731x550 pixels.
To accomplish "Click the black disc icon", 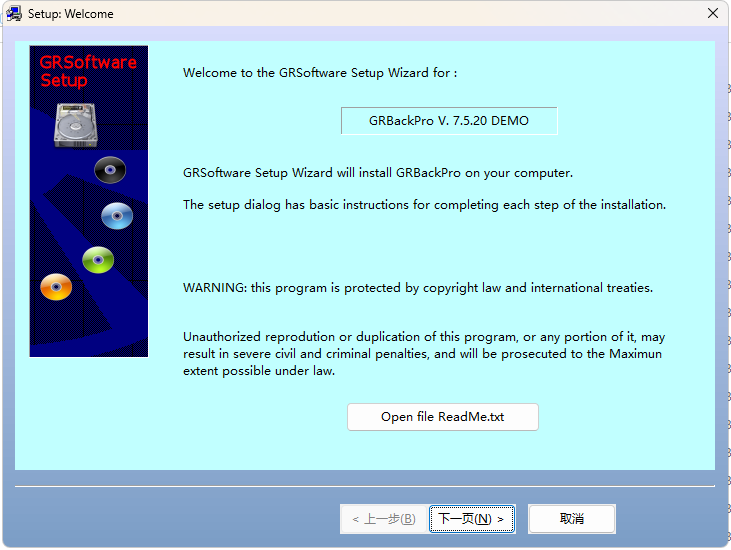I will click(110, 170).
